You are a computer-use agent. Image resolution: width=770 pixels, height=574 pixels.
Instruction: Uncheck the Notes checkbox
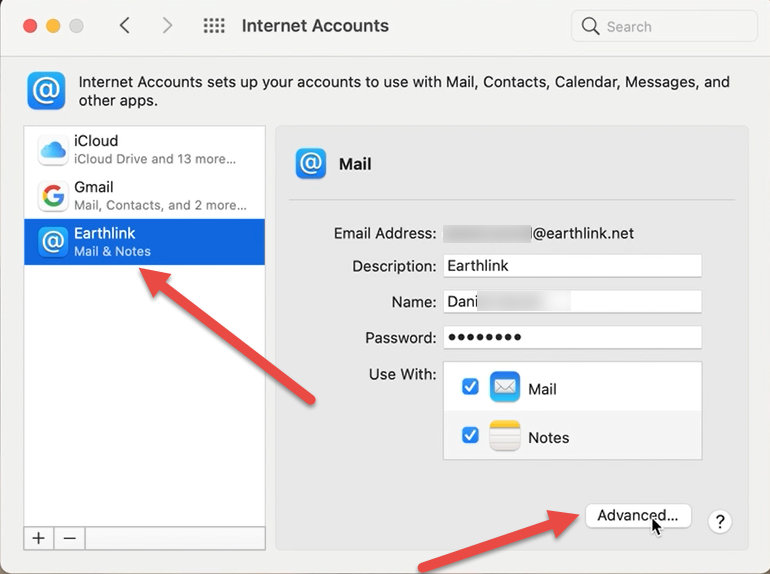470,435
